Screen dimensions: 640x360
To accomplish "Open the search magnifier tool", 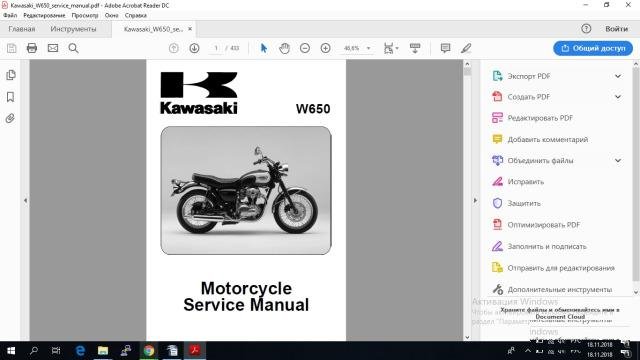I will (x=73, y=48).
